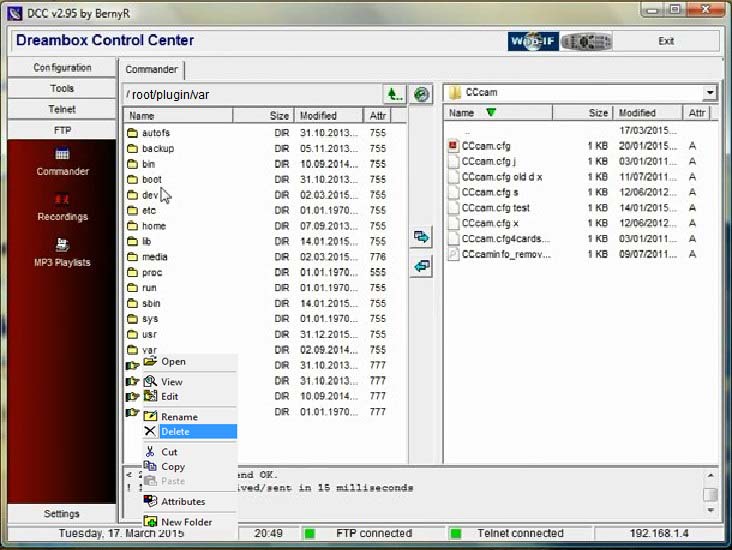Screen dimensions: 732x550
Task: Open the Configuration section
Action: pyautogui.click(x=62, y=67)
